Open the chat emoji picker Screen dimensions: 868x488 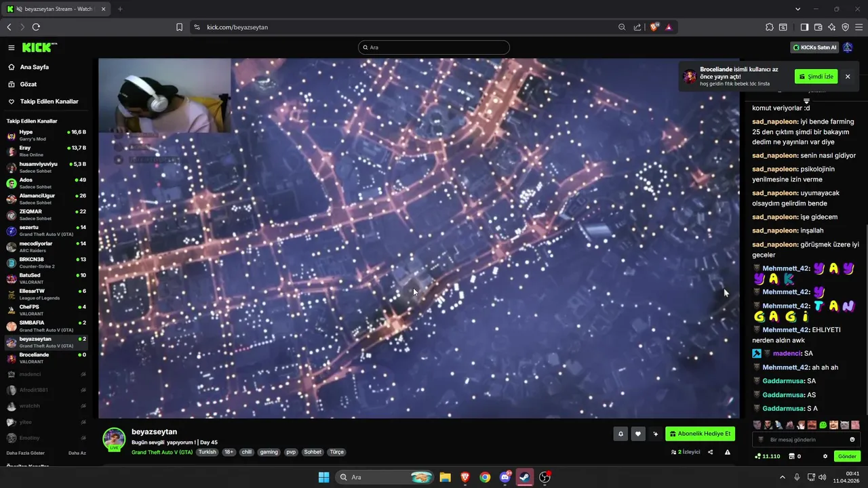pos(852,439)
